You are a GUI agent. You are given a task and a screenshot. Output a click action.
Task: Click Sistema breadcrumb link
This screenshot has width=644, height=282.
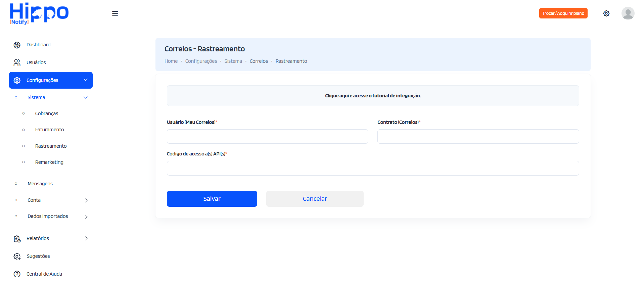(233, 61)
